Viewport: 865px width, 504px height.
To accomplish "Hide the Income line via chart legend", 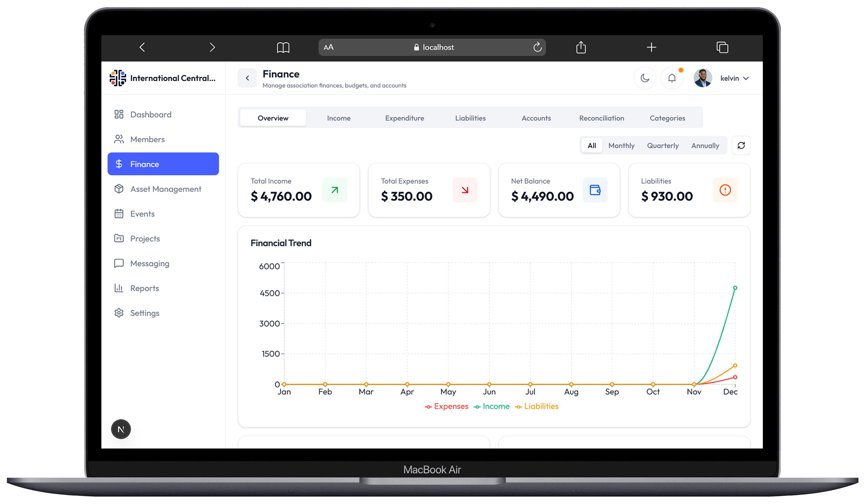I will click(492, 406).
